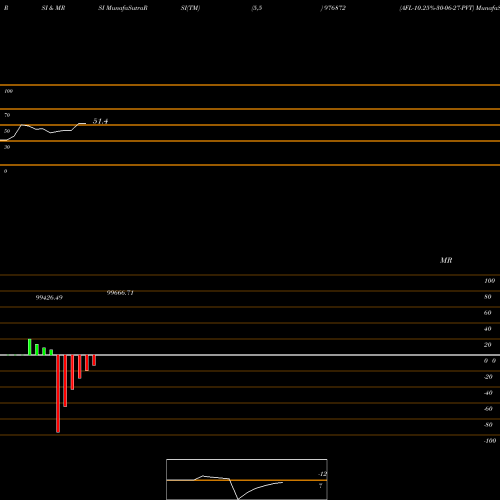
Task: Click the 30 label on RSI axis
Action: [x=7, y=147]
